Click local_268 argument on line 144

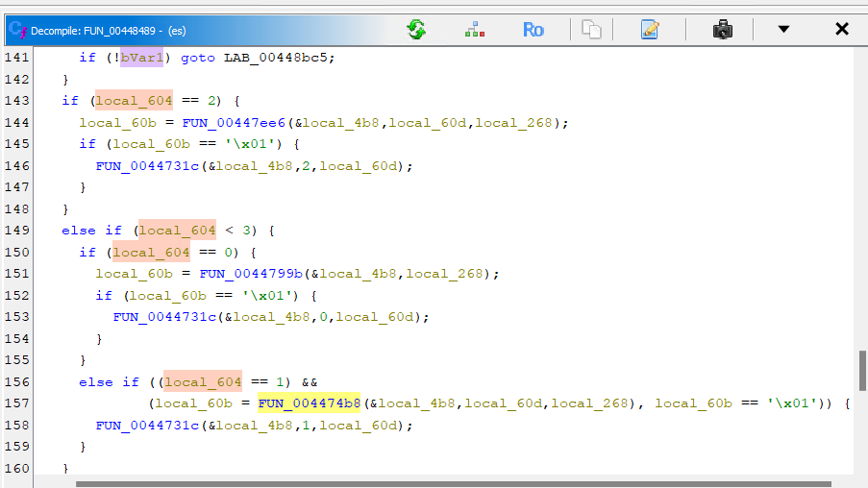(513, 123)
